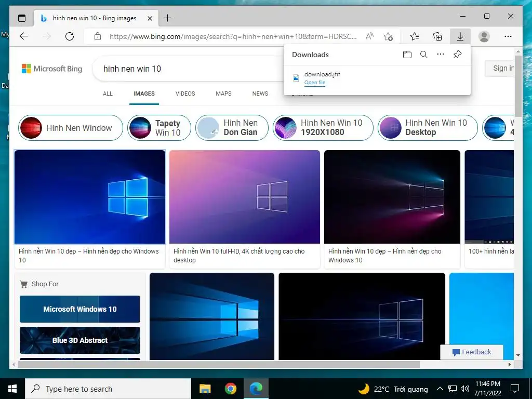This screenshot has height=399, width=532.
Task: Open the weather widget 22°C
Action: pos(393,389)
